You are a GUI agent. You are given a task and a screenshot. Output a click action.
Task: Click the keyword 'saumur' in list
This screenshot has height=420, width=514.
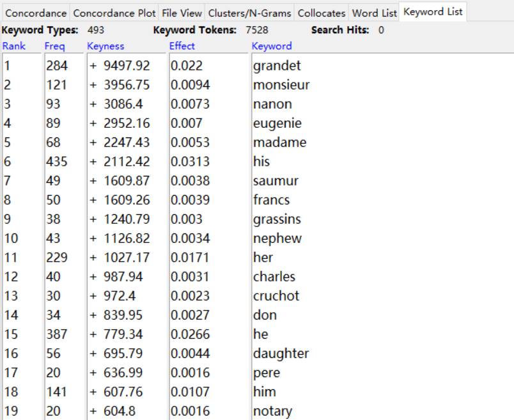point(276,181)
